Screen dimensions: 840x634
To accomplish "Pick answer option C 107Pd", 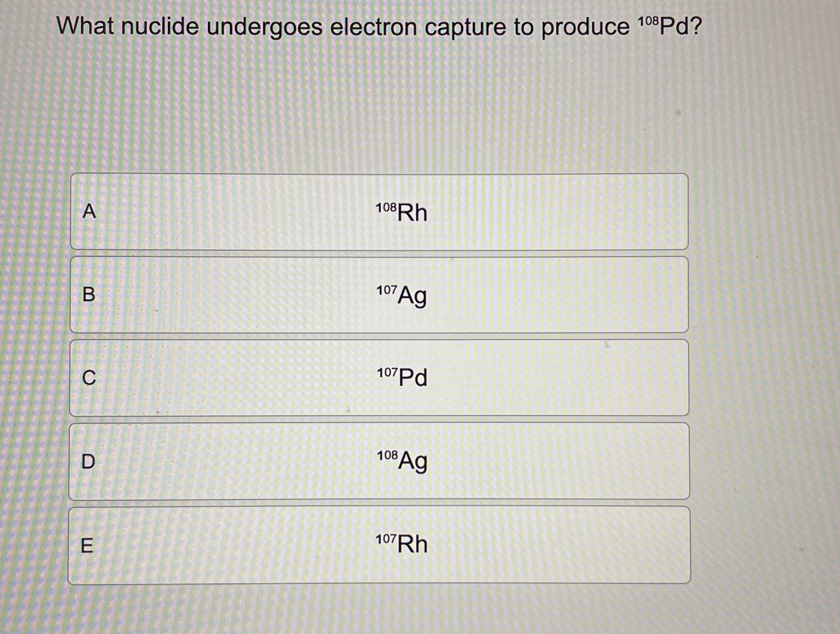I will click(x=379, y=378).
